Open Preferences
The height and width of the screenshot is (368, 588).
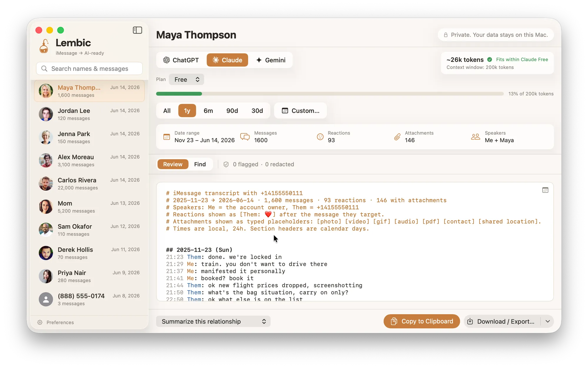coord(56,322)
